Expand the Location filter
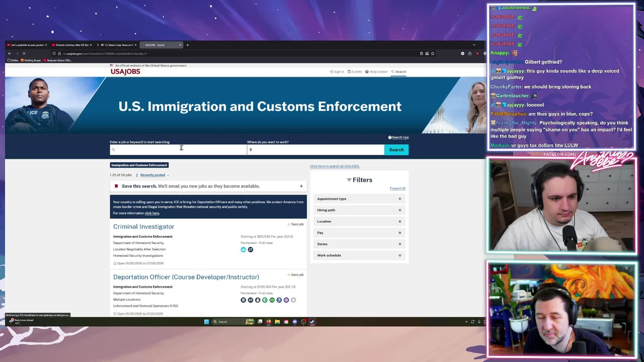Image resolution: width=644 pixels, height=362 pixels. (x=359, y=221)
